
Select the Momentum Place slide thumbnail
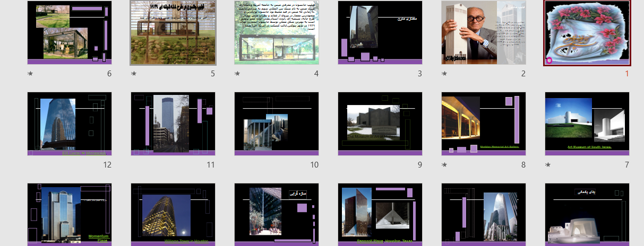[69, 215]
